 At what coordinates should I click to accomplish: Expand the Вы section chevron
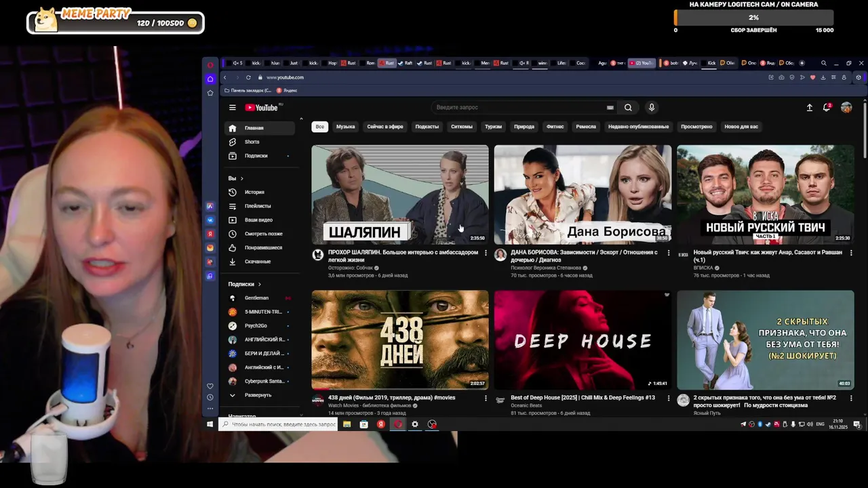pyautogui.click(x=241, y=178)
